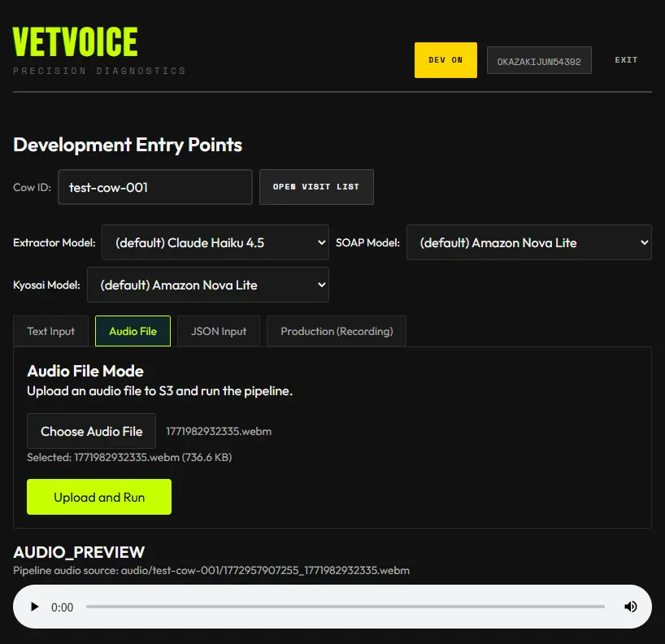Click the Upload and Run button
This screenshot has height=644, width=665.
click(99, 497)
